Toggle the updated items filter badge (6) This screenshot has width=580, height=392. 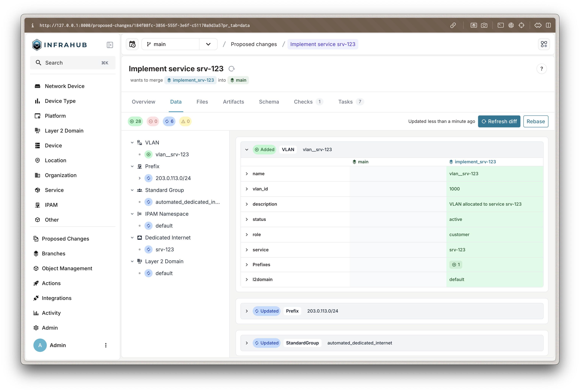pyautogui.click(x=169, y=121)
